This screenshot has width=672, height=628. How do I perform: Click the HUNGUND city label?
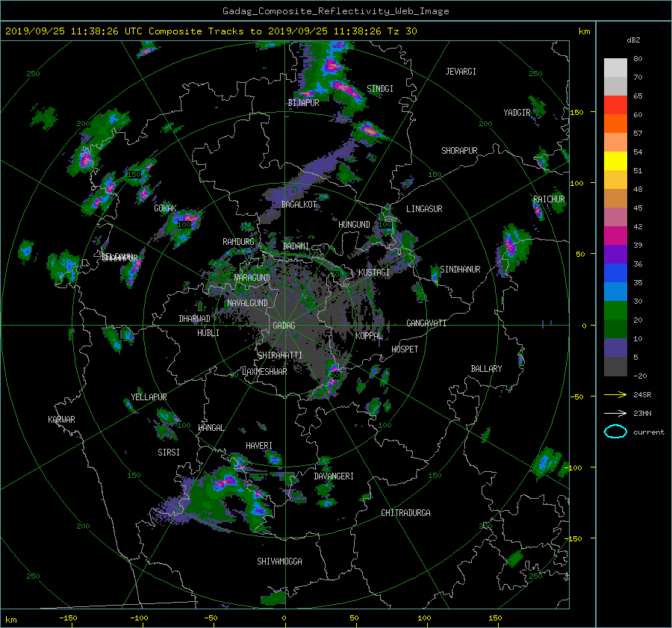[354, 225]
